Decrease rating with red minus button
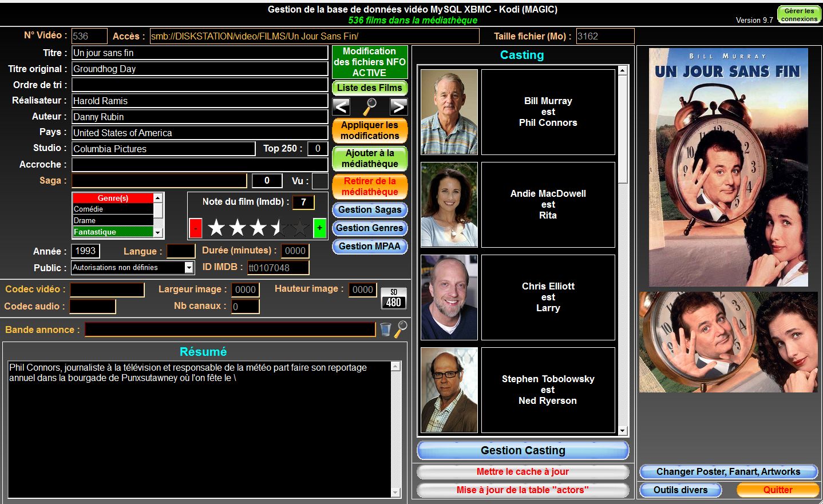Image resolution: width=823 pixels, height=504 pixels. 195,228
